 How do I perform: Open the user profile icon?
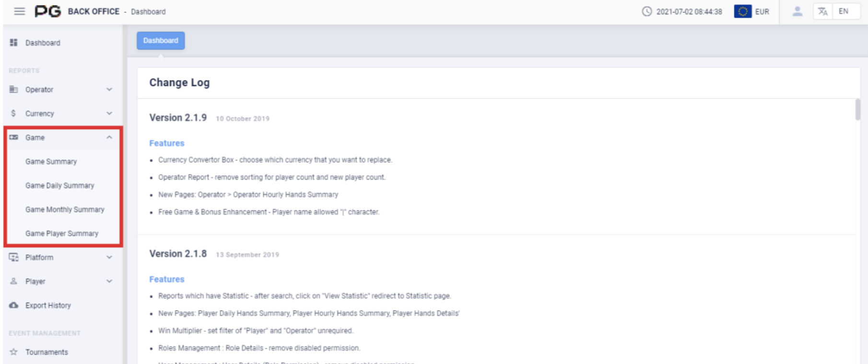point(797,12)
